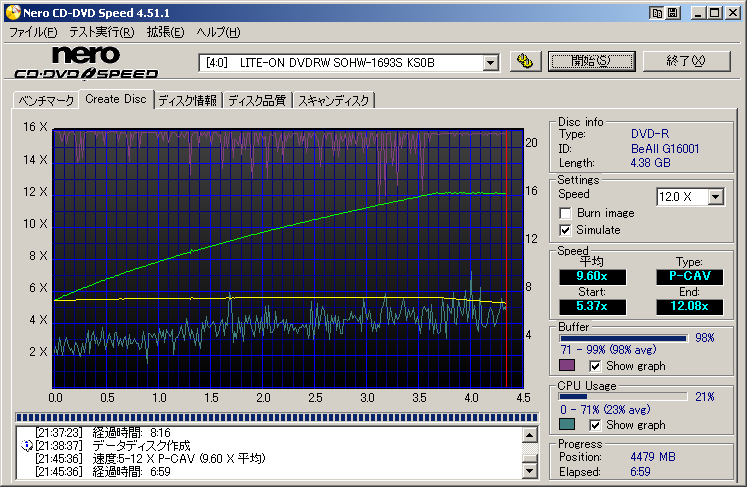Click the 終了(X) exit button
Image resolution: width=747 pixels, height=487 pixels.
686,61
